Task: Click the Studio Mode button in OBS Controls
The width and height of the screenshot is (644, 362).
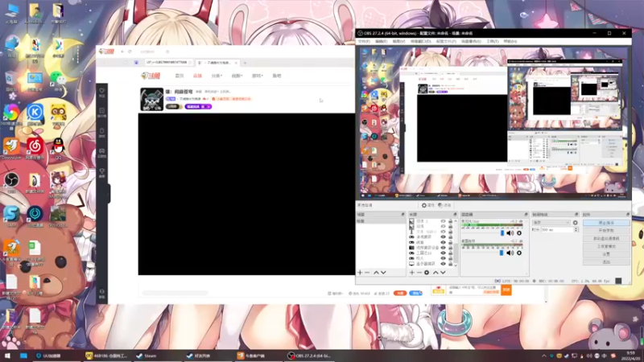Action: point(606,246)
